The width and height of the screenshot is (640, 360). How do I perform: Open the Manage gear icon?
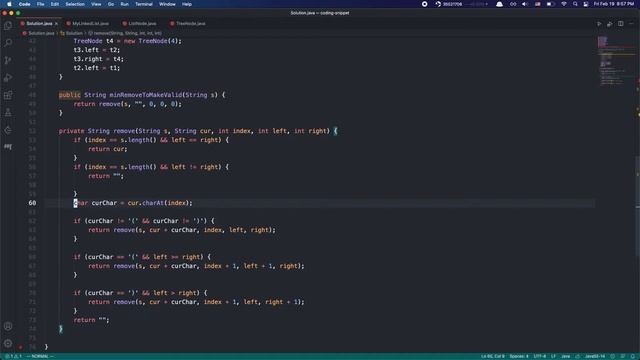click(8, 343)
